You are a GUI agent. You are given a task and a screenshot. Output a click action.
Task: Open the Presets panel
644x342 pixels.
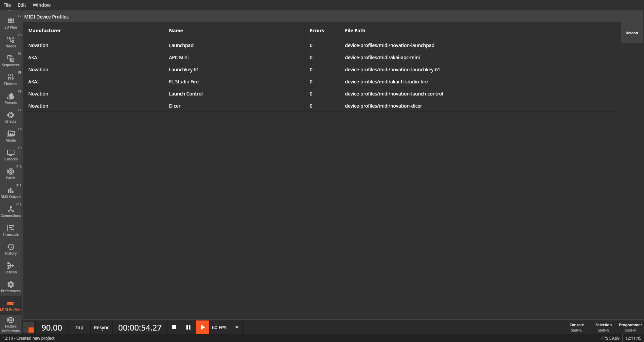[x=11, y=99]
